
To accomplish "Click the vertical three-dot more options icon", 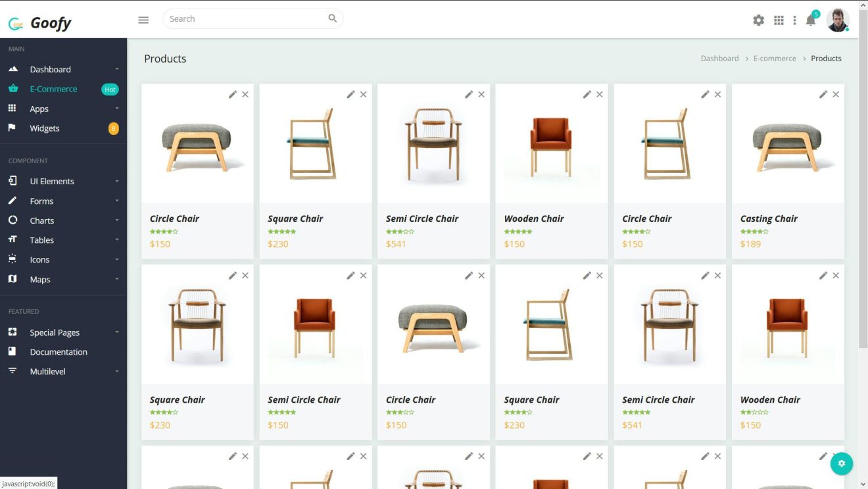I will (794, 20).
